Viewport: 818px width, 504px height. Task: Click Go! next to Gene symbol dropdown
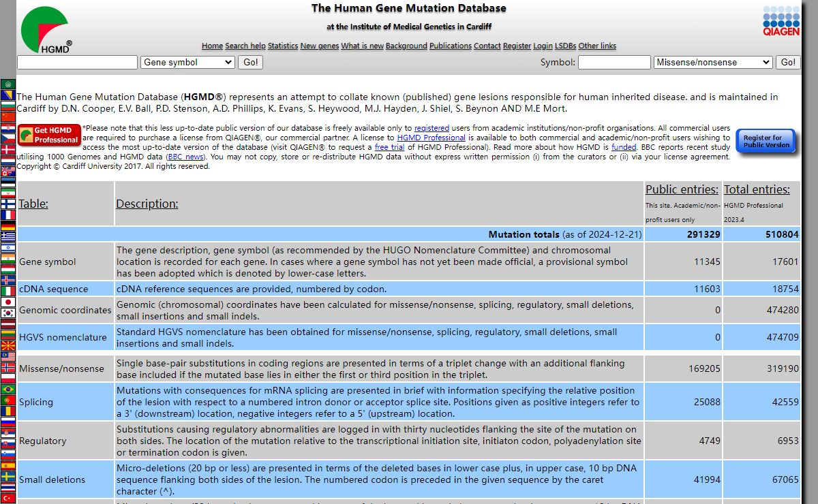tap(251, 62)
